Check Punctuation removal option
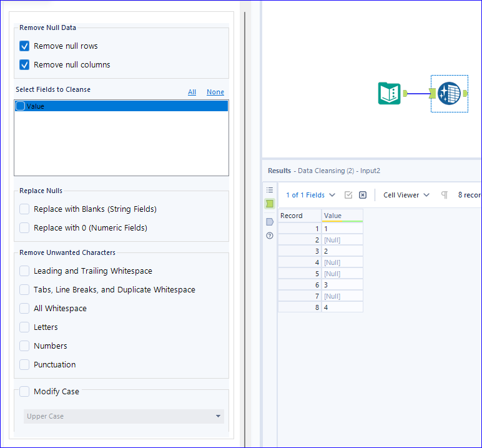This screenshot has height=448, width=482. pos(24,365)
